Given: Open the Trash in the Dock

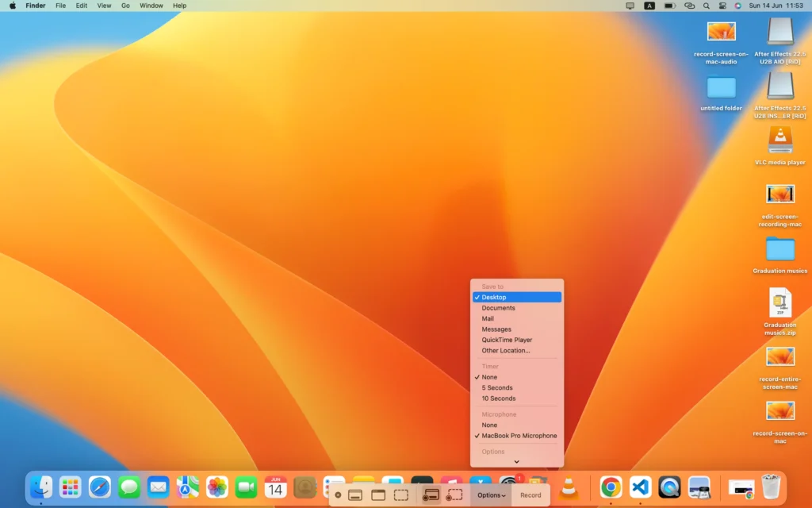Looking at the screenshot, I should (x=771, y=487).
